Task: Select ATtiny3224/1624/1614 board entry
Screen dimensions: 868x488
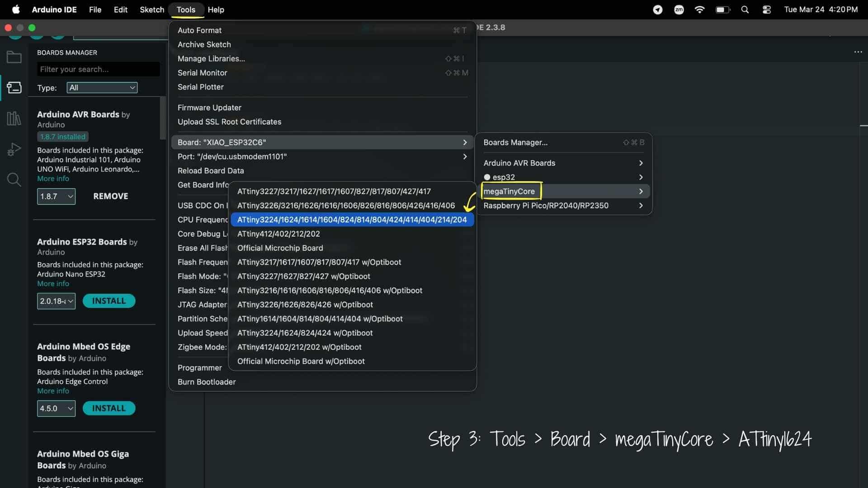Action: tap(352, 220)
